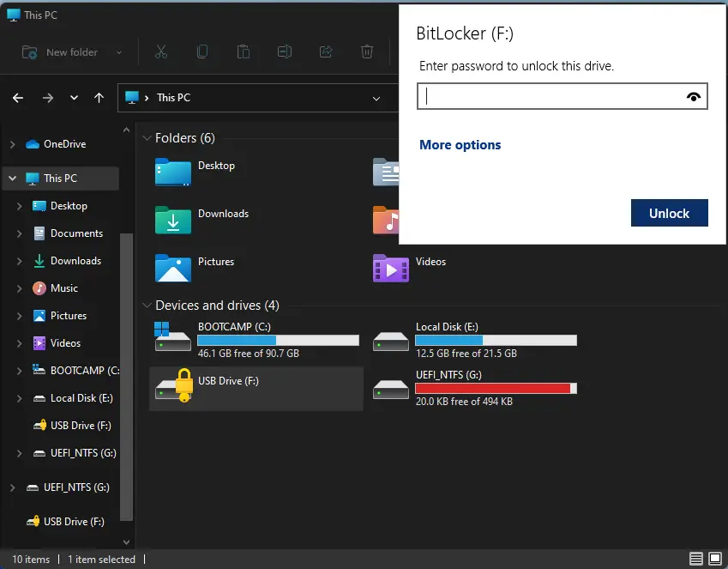This screenshot has width=728, height=569.
Task: Switch to Large icons view in status bar
Action: tap(715, 559)
